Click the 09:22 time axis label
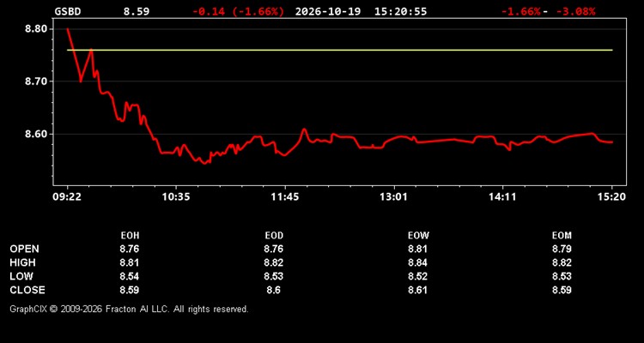644x343 pixels. (x=67, y=197)
